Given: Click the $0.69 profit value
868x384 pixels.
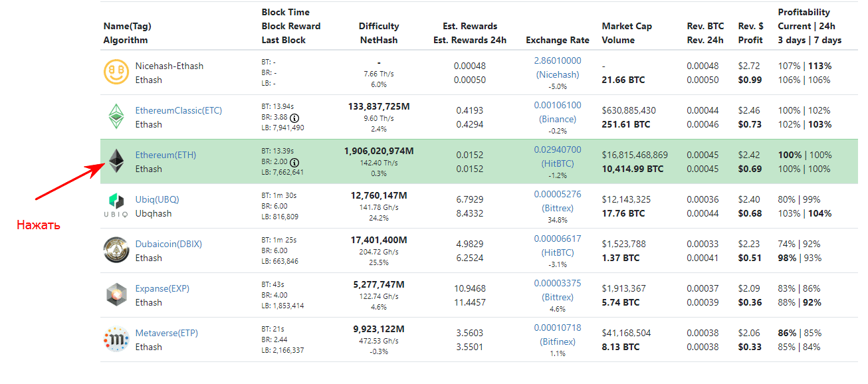Looking at the screenshot, I should coord(750,169).
